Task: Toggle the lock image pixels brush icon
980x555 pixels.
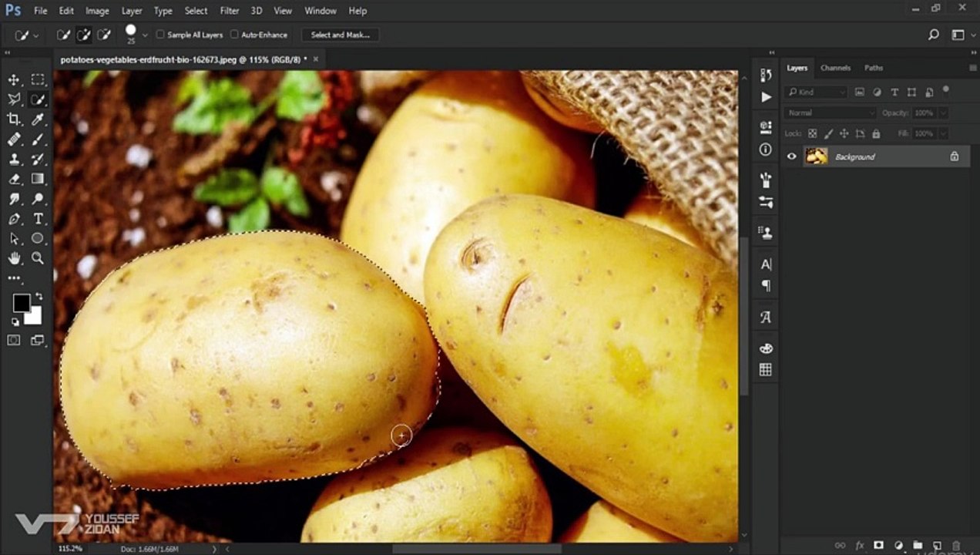Action: point(827,133)
